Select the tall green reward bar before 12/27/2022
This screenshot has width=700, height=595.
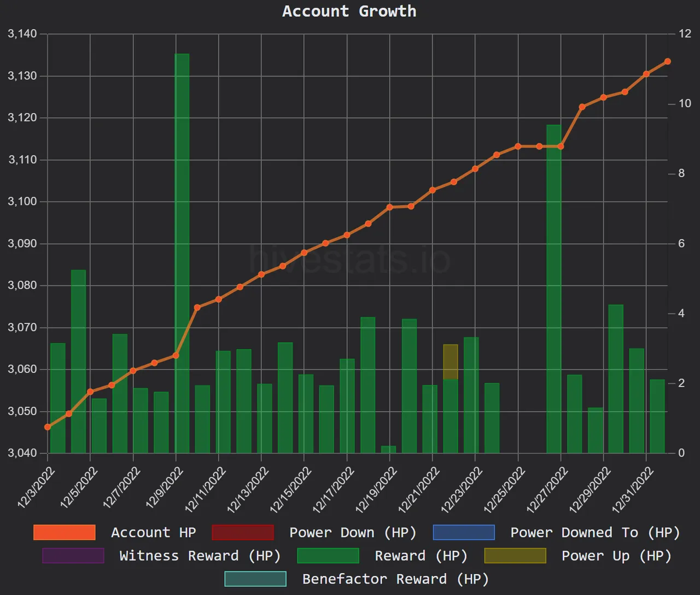(x=554, y=289)
